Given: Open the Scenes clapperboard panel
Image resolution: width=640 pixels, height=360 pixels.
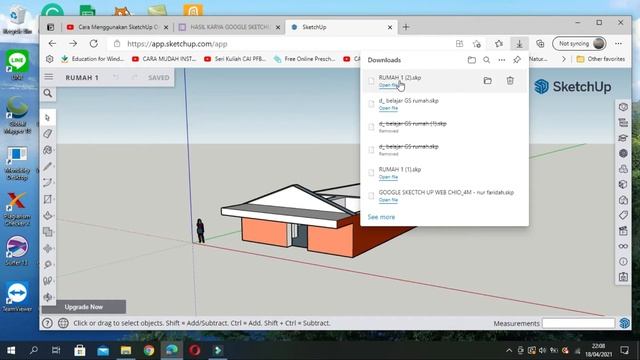Looking at the screenshot, I should (x=623, y=231).
